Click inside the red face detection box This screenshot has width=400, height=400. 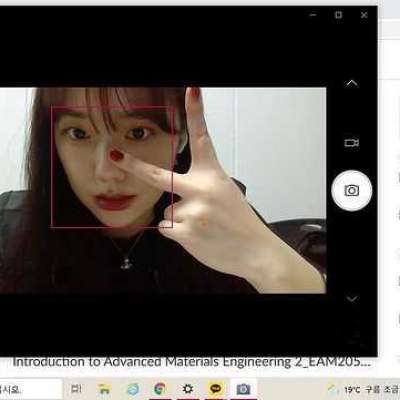[112, 167]
